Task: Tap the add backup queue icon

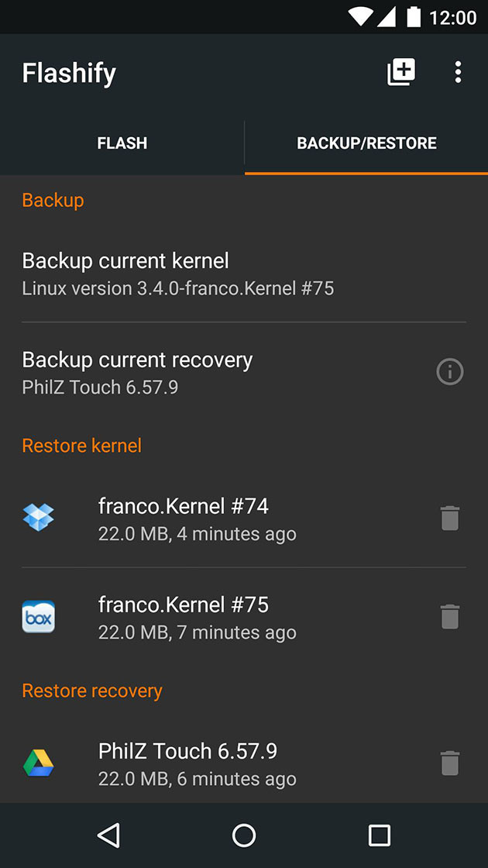Action: pos(401,72)
